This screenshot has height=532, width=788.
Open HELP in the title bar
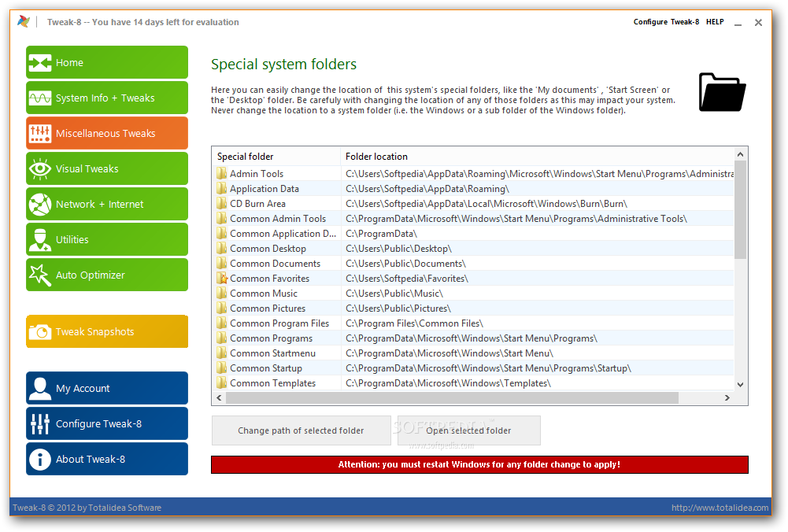(715, 21)
